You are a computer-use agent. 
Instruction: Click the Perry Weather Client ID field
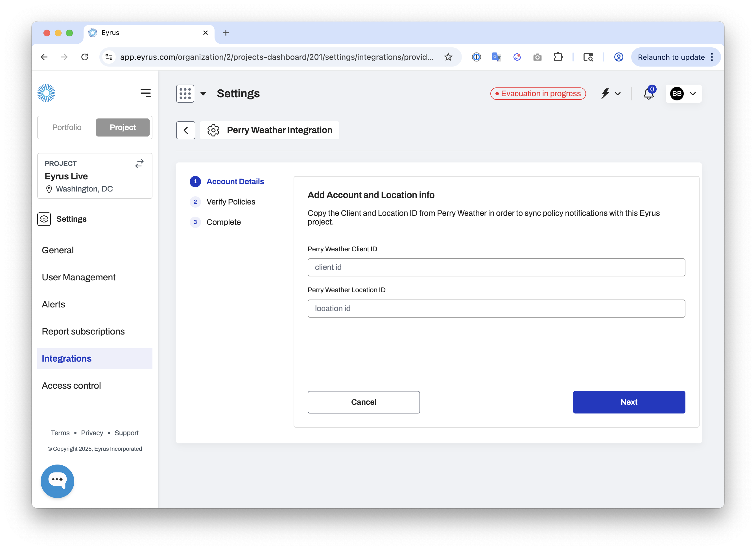pos(496,267)
